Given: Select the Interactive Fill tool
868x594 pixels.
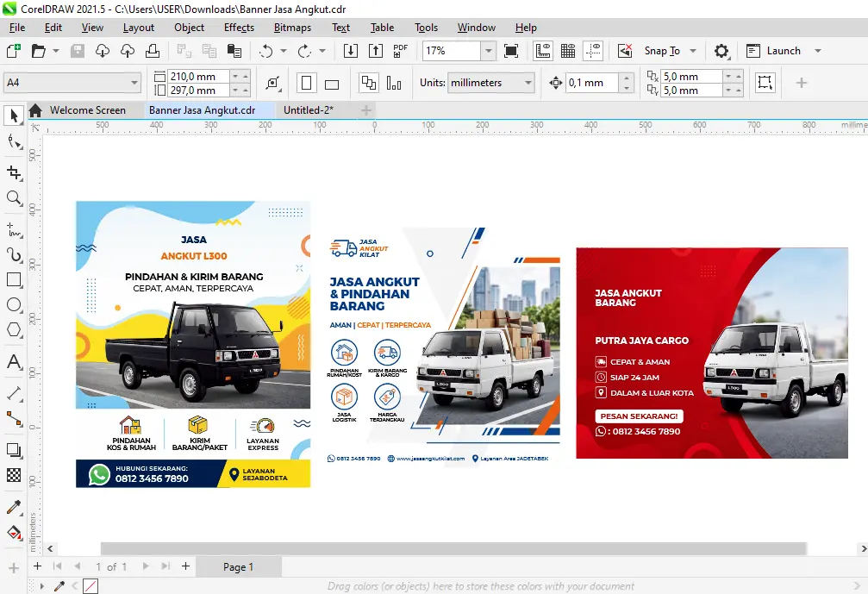Looking at the screenshot, I should [x=14, y=533].
